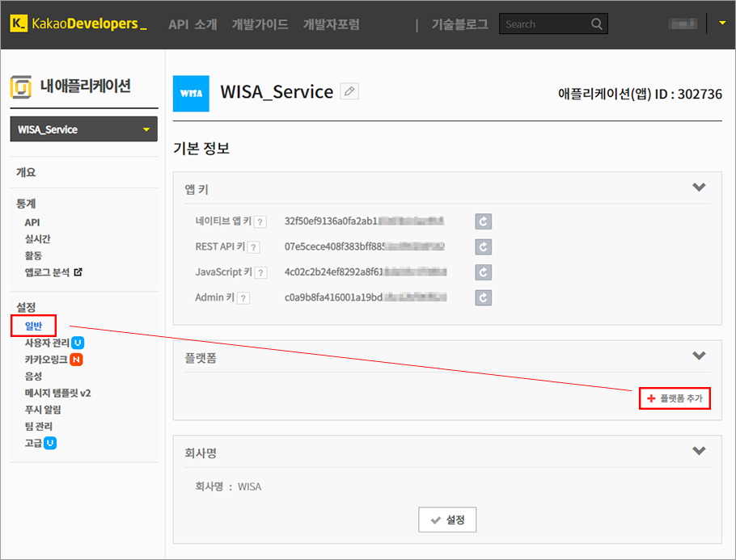Open 음성 settings
This screenshot has width=736, height=560.
(33, 376)
